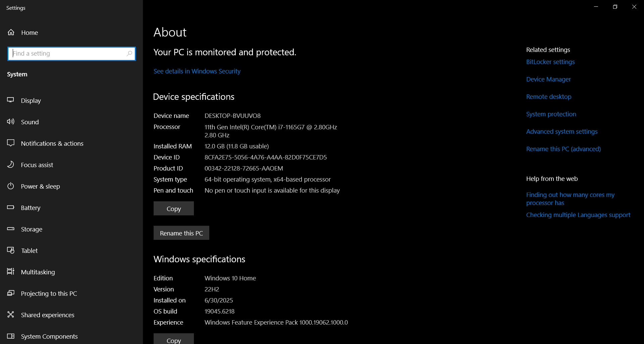644x344 pixels.
Task: Select Product ID 00342-22128-72665-AAOEM
Action: pyautogui.click(x=244, y=168)
